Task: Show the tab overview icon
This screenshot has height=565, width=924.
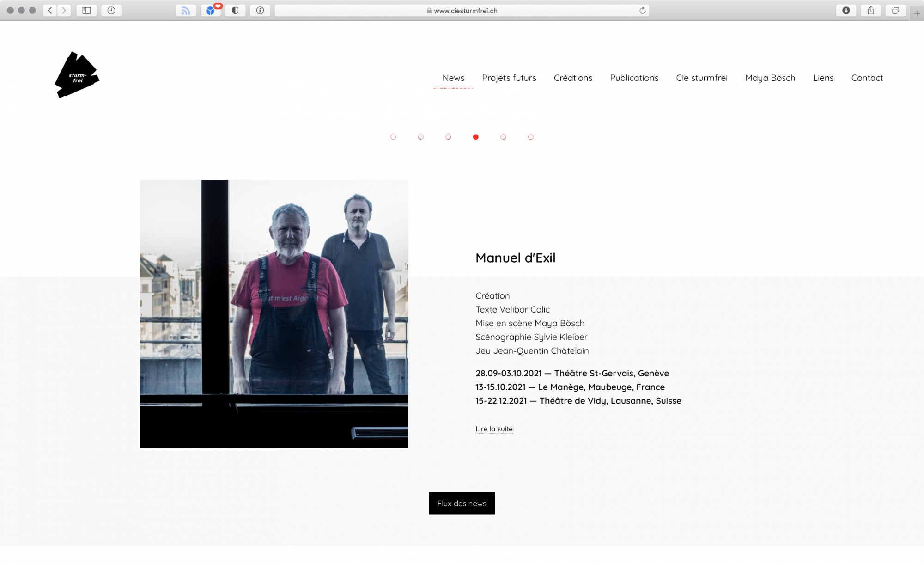Action: (895, 10)
